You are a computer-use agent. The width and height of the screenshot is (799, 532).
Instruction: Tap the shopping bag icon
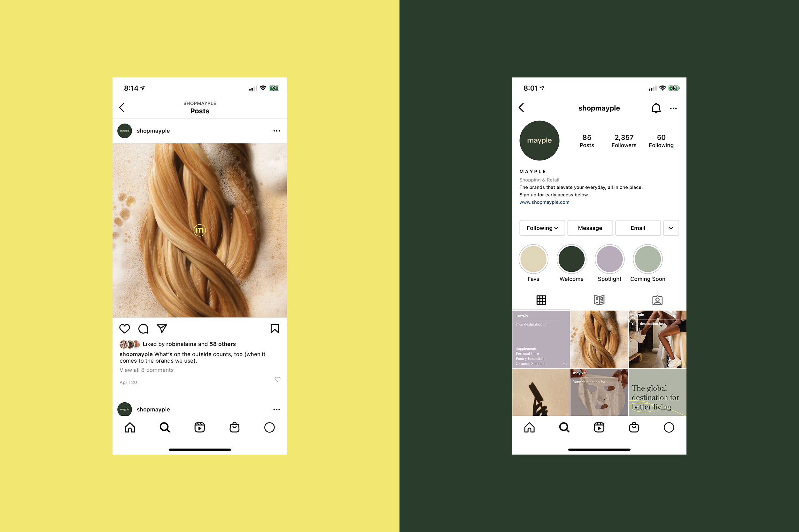pyautogui.click(x=234, y=428)
